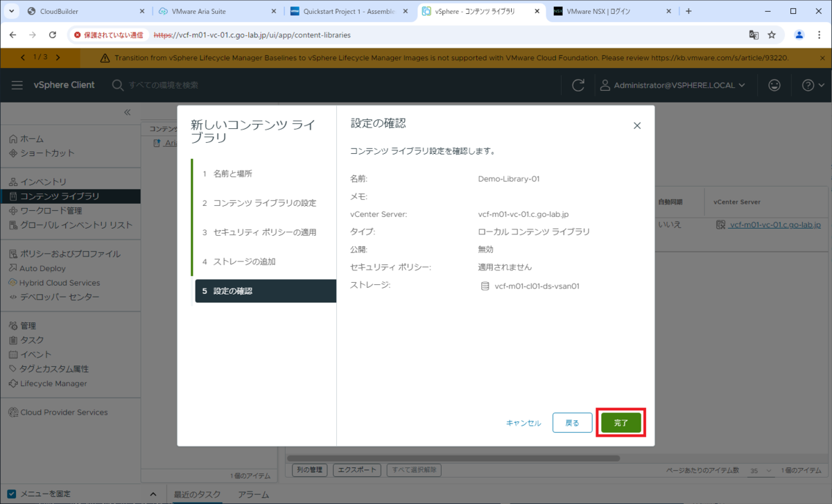The height and width of the screenshot is (504, 832).
Task: Select wizard step 5 設定の確認
Action: pyautogui.click(x=266, y=291)
